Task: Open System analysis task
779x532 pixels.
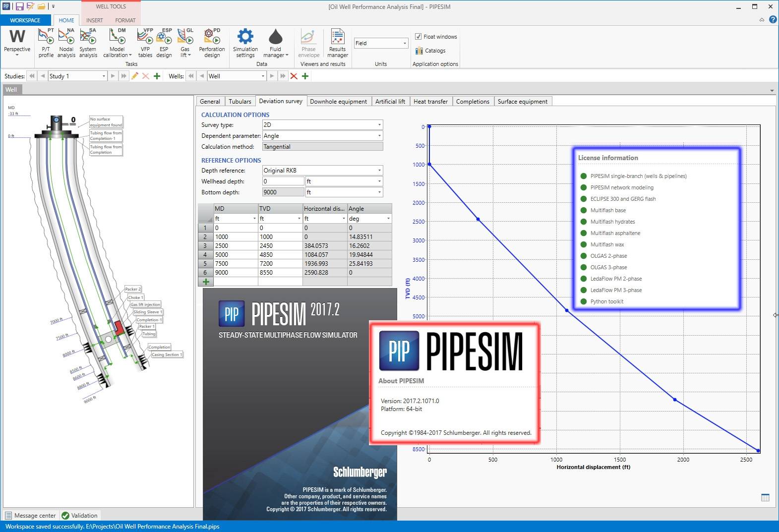Action: (x=88, y=43)
